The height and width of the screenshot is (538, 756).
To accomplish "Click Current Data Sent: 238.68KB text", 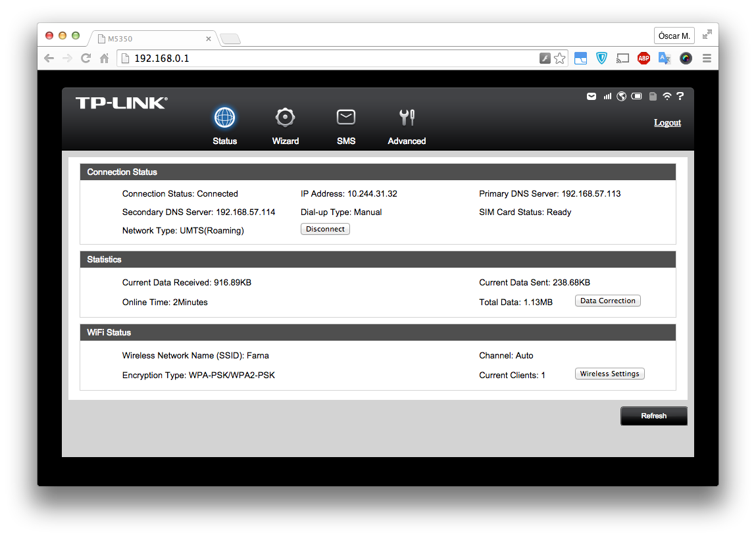I will point(534,283).
